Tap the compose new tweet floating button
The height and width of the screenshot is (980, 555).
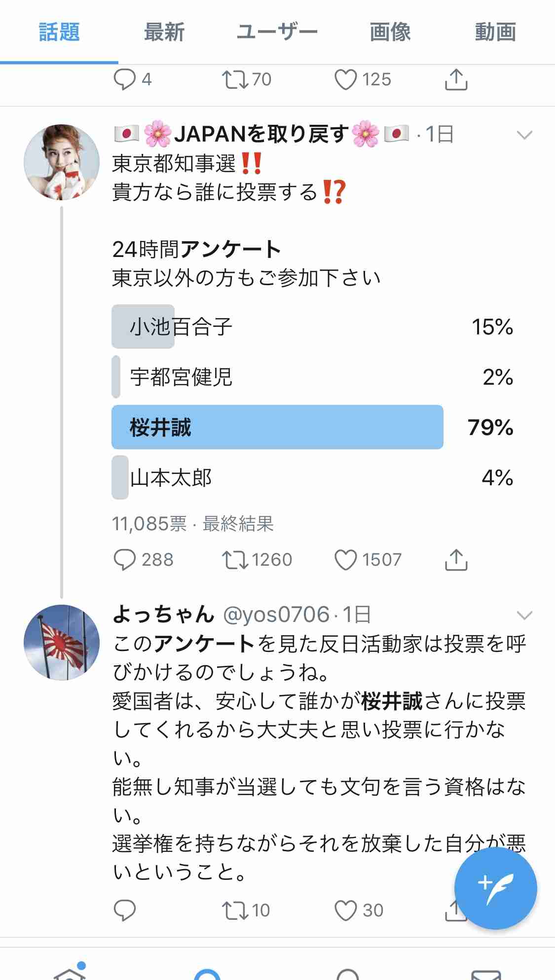click(x=495, y=888)
